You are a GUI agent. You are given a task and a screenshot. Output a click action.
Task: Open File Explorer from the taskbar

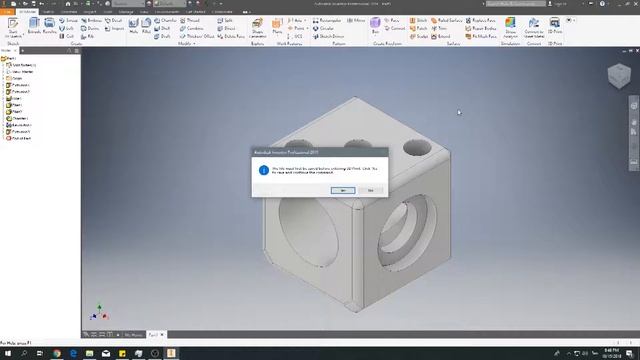tap(89, 353)
